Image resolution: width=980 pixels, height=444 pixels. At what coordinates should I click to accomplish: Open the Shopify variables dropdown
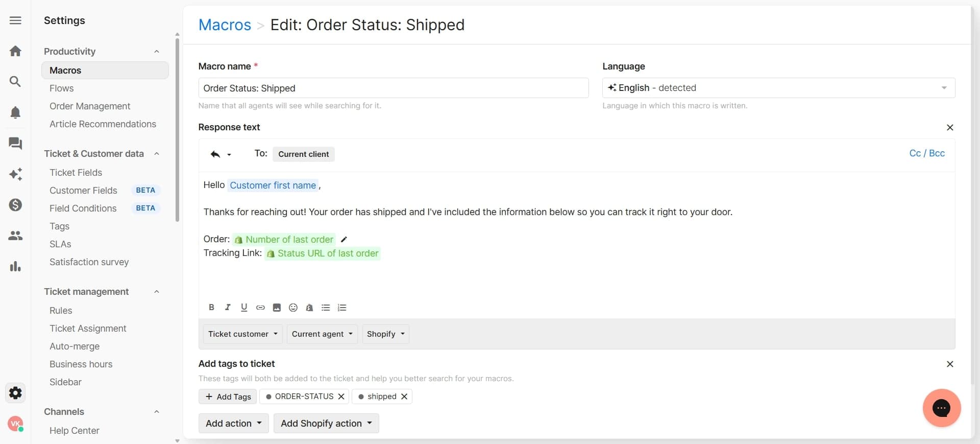coord(385,334)
